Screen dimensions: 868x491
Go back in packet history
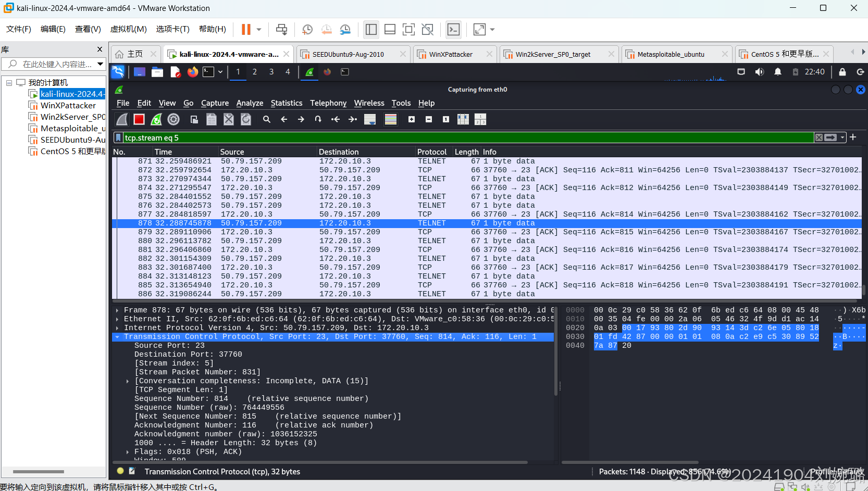[284, 120]
